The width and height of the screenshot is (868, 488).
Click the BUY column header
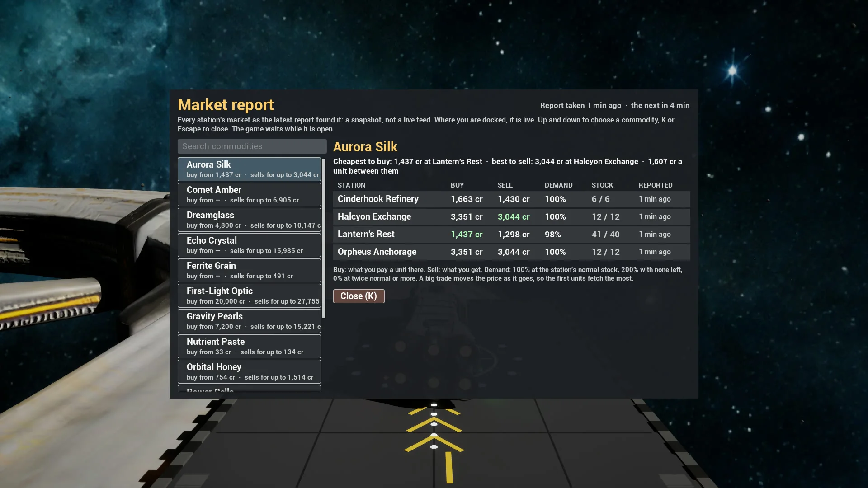click(457, 185)
